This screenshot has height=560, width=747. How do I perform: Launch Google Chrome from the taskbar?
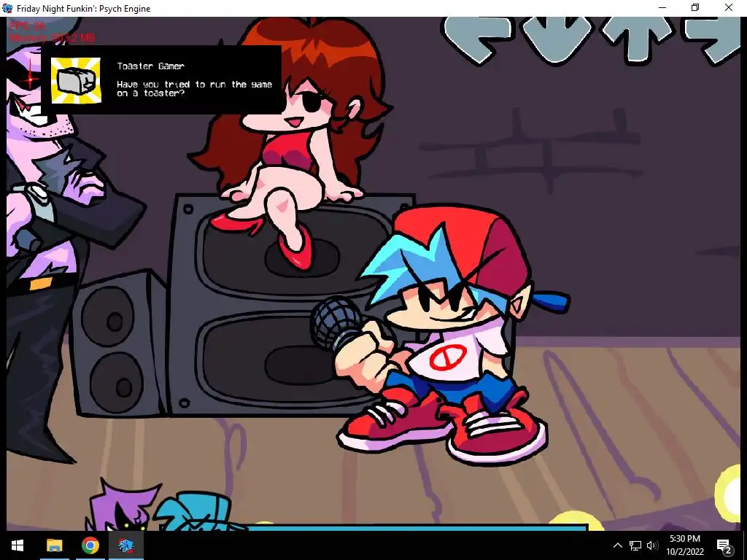tap(90, 545)
